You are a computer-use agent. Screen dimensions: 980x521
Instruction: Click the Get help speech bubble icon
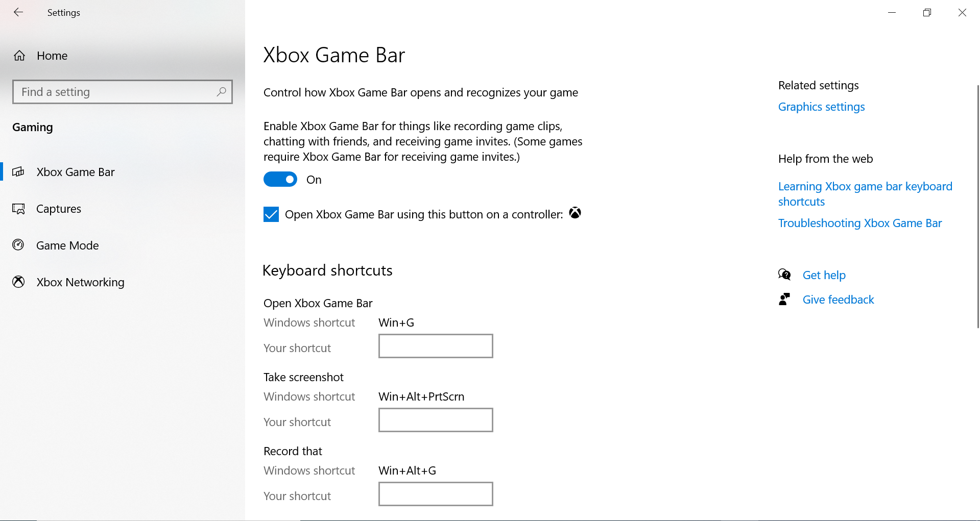click(x=784, y=275)
